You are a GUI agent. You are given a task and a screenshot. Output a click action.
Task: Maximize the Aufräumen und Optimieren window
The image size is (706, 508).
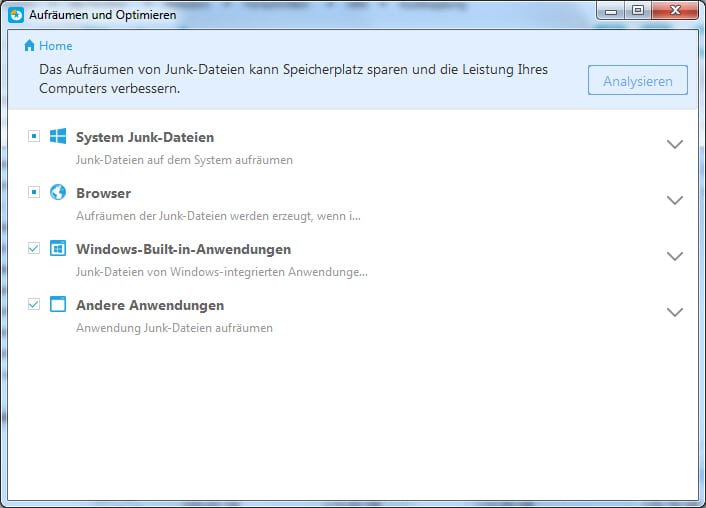(x=638, y=11)
